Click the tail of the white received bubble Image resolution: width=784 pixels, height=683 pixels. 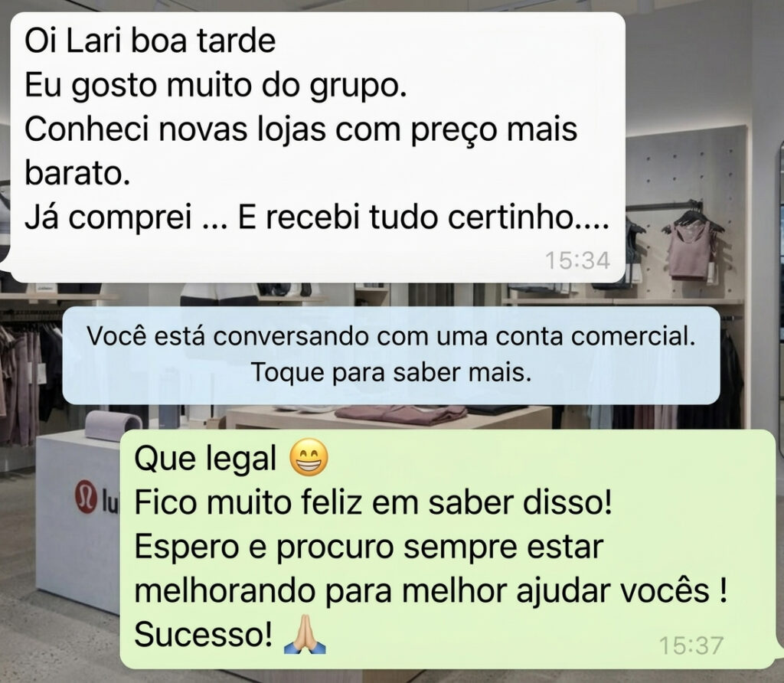pos(6,259)
